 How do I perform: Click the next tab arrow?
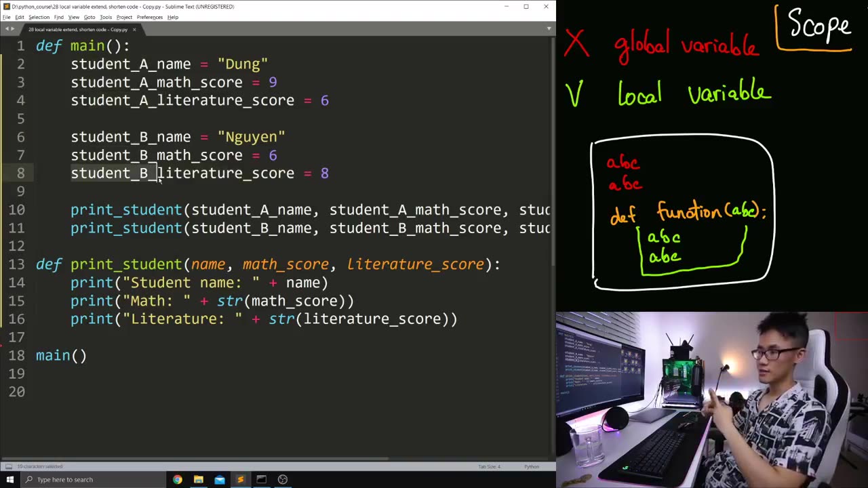coord(12,29)
